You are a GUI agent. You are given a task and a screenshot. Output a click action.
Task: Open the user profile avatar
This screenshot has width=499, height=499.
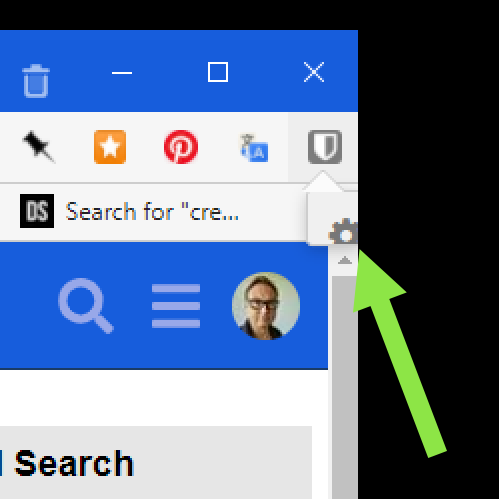(x=266, y=306)
